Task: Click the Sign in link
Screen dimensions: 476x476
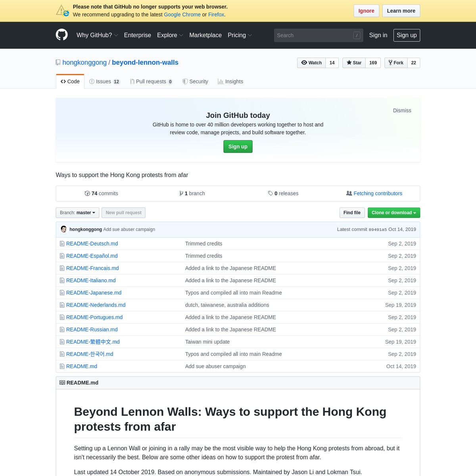Action: [x=378, y=35]
